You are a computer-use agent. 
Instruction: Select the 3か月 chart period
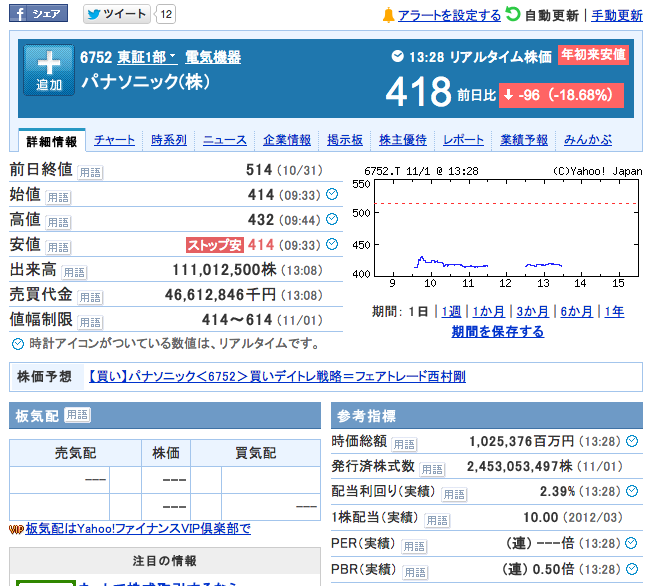coord(533,312)
